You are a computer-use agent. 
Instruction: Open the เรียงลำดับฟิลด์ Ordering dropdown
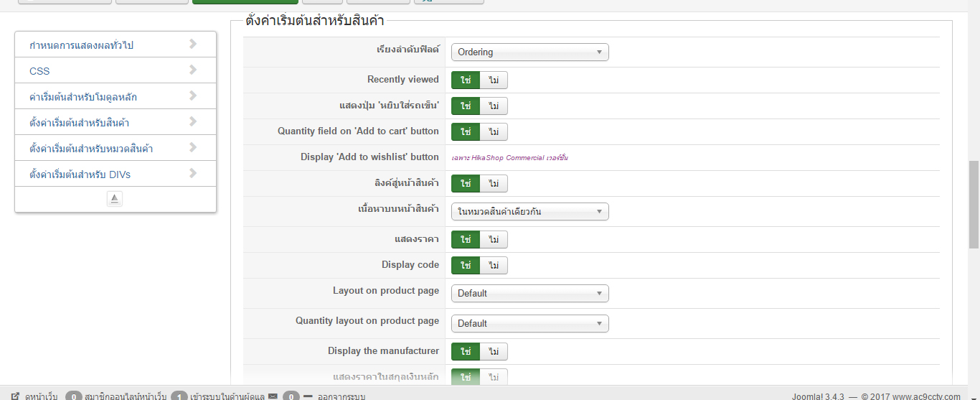tap(530, 52)
